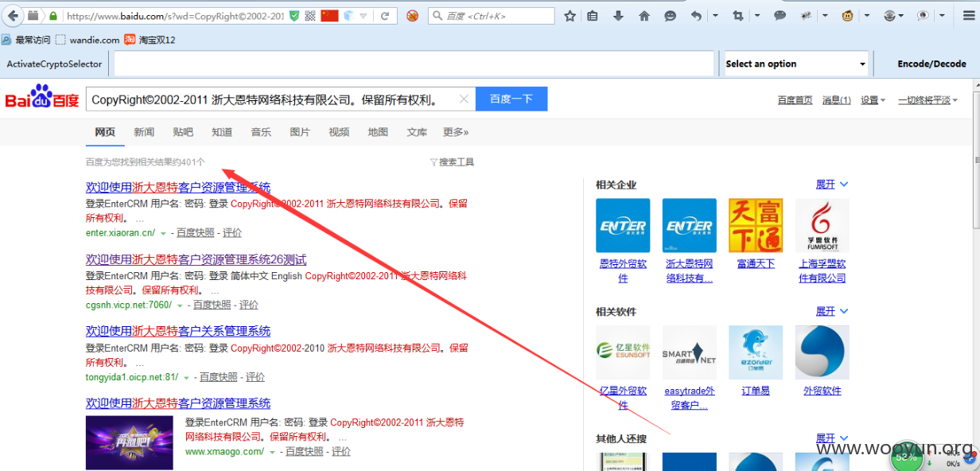Switch to the 知道 tab
The image size is (980, 471).
222,132
